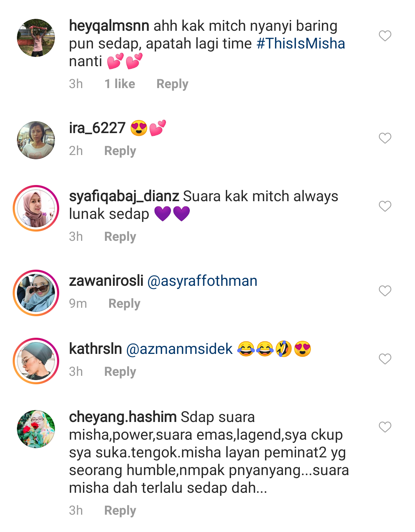Reply to ira_6227's comment
Viewport: 415px width, 532px height.
pos(120,151)
